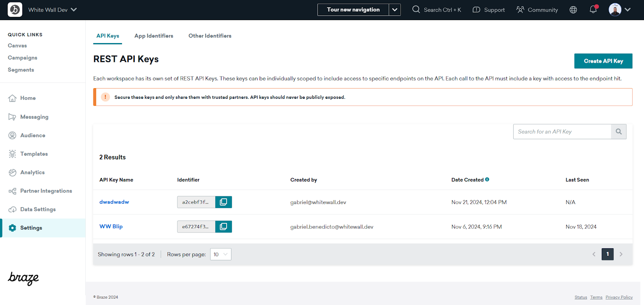644x305 pixels.
Task: Open the WW Blip API key link
Action: tap(111, 227)
